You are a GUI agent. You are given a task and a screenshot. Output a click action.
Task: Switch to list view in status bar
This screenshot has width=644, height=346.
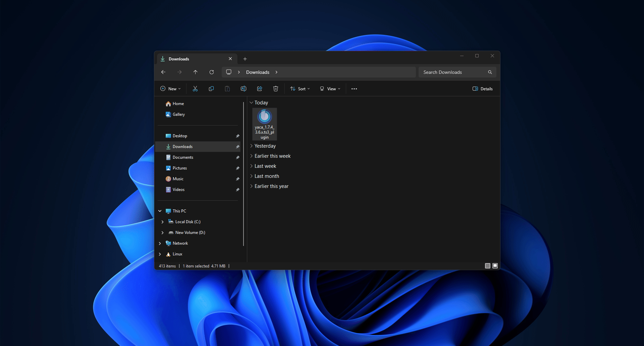pos(487,265)
